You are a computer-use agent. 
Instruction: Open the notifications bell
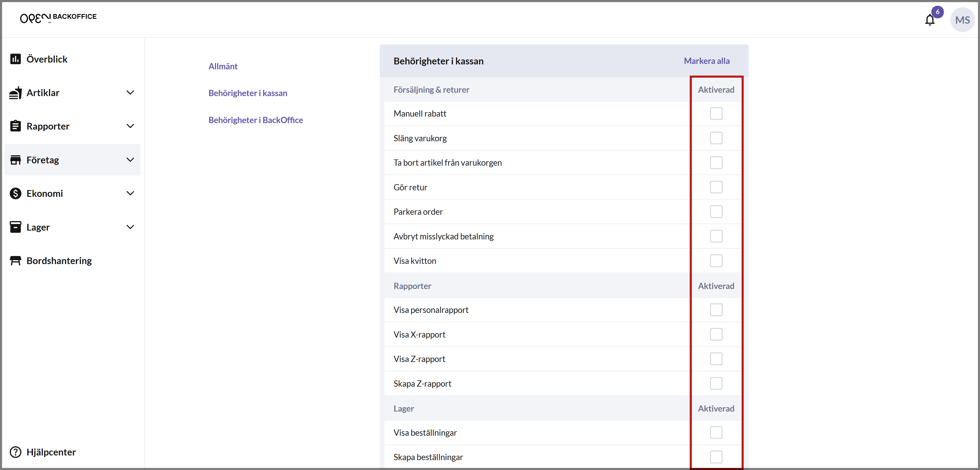(x=929, y=20)
